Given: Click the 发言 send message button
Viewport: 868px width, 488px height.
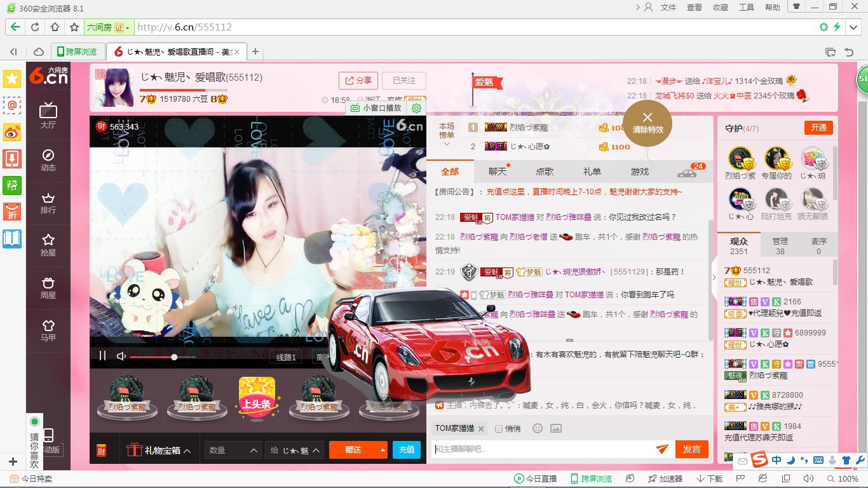Looking at the screenshot, I should coord(691,449).
